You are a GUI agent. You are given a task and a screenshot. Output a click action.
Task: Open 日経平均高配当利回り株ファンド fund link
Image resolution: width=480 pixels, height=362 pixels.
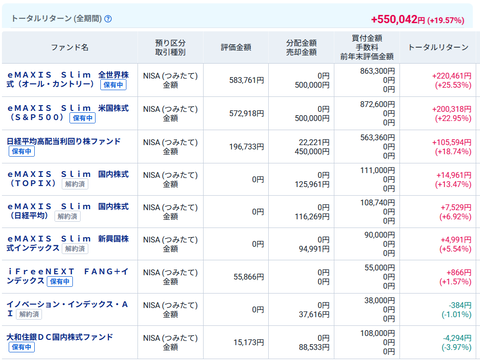(64, 141)
